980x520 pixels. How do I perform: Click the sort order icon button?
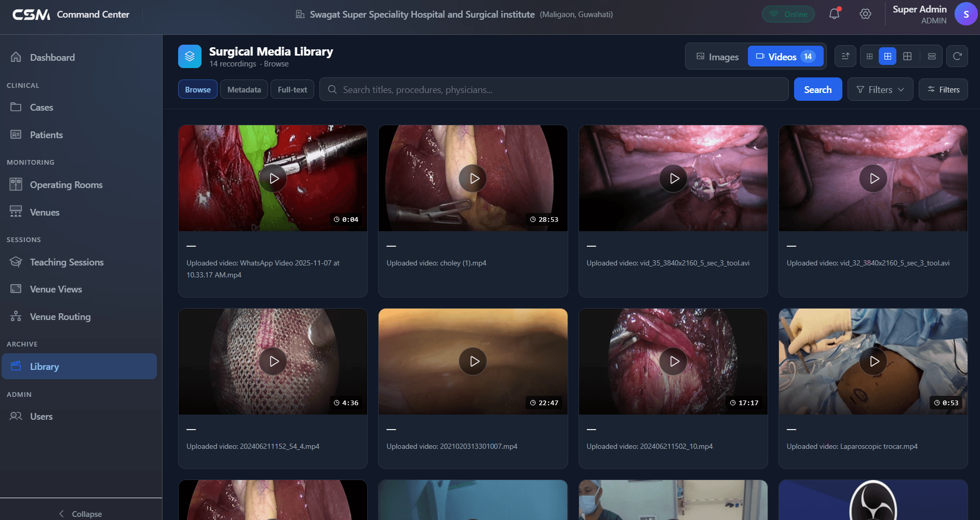pyautogui.click(x=845, y=56)
